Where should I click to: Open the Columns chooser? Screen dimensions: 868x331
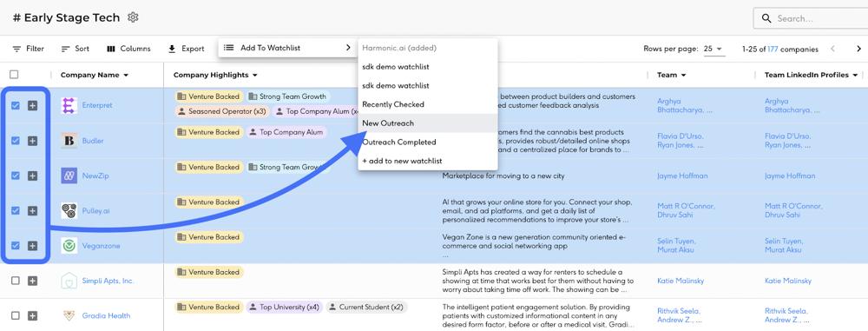(x=128, y=49)
